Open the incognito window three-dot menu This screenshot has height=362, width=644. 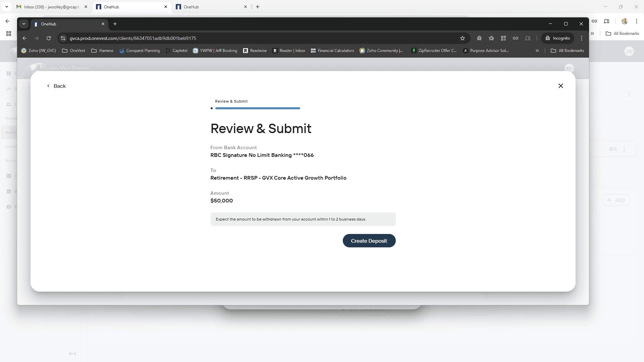(x=582, y=38)
